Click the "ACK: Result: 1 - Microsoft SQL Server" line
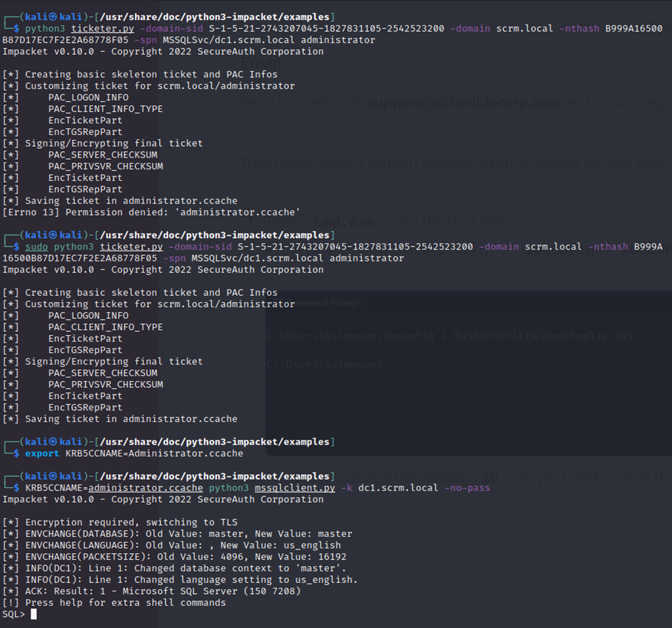The width and height of the screenshot is (672, 628). 152,591
